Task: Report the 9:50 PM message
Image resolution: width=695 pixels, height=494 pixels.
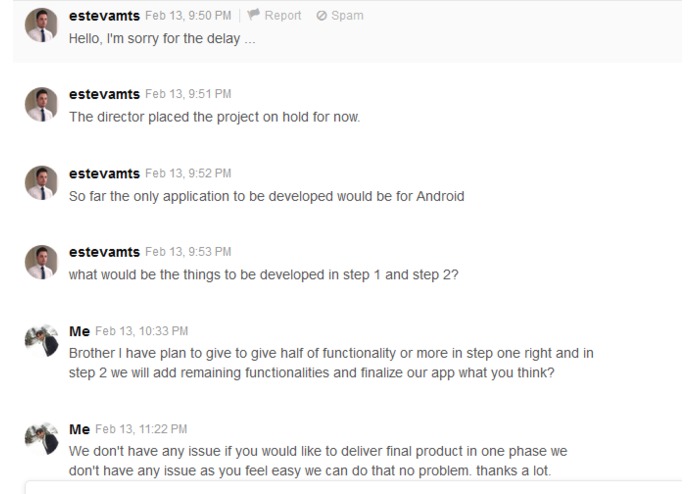Action: (x=274, y=16)
